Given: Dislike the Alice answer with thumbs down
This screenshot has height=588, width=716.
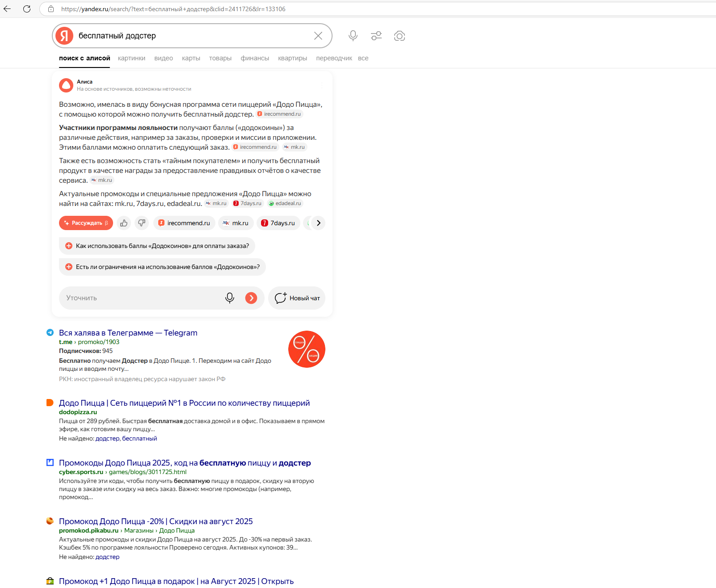Looking at the screenshot, I should point(142,223).
